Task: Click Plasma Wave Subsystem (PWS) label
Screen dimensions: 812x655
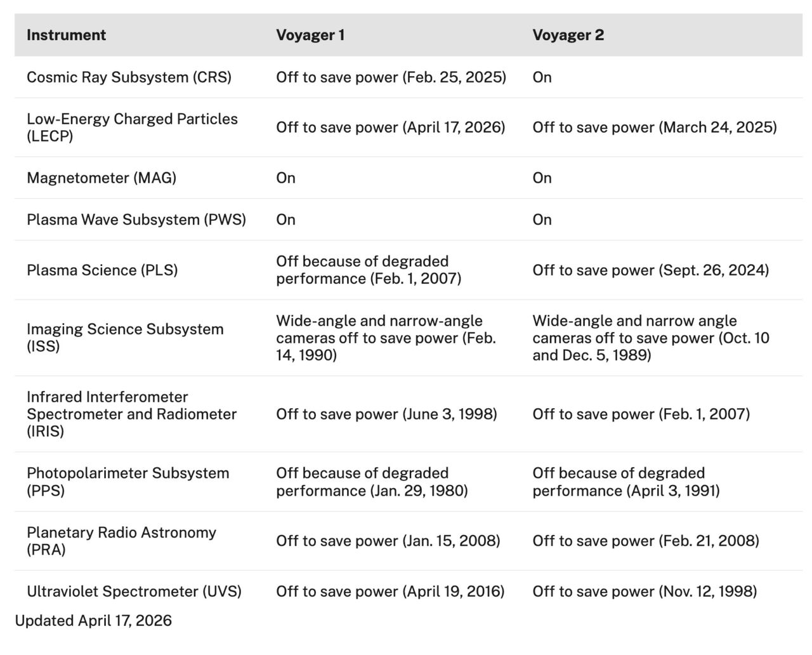Action: 136,220
